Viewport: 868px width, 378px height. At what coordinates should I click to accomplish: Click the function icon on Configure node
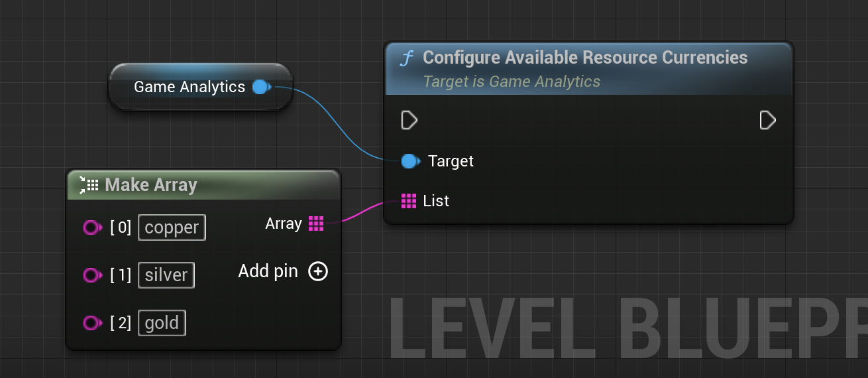[x=406, y=58]
